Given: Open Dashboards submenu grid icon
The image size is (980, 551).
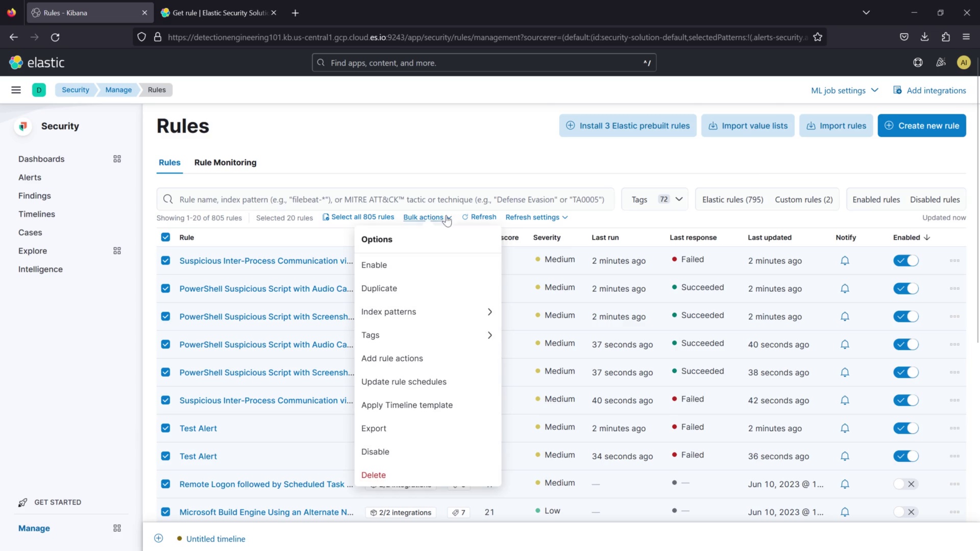Looking at the screenshot, I should (117, 159).
